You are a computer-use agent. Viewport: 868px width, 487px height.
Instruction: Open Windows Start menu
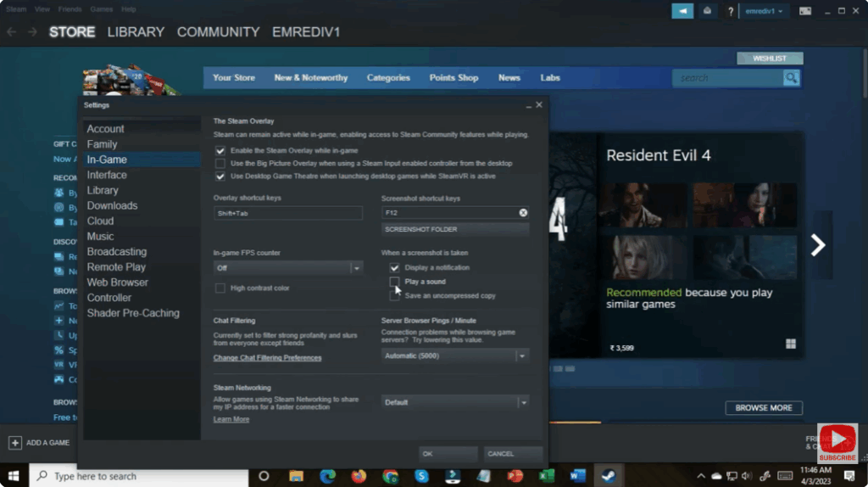[14, 476]
